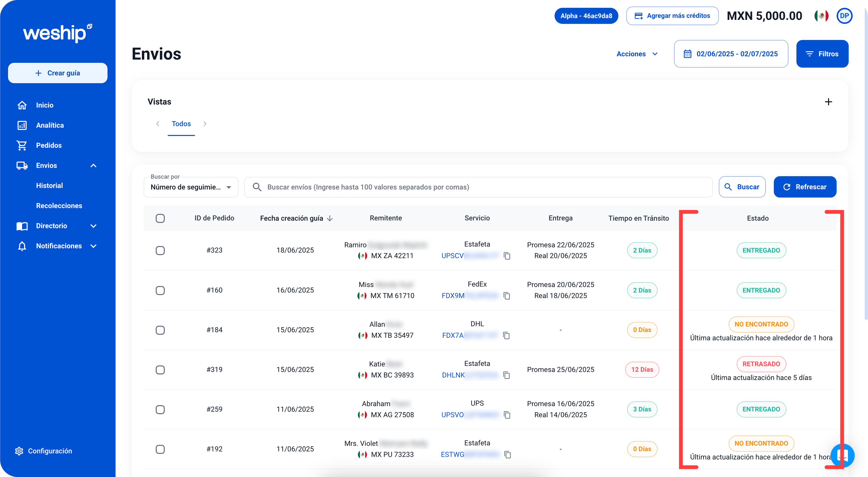Click order ID #184 cell
This screenshot has width=868, height=477.
coord(214,330)
